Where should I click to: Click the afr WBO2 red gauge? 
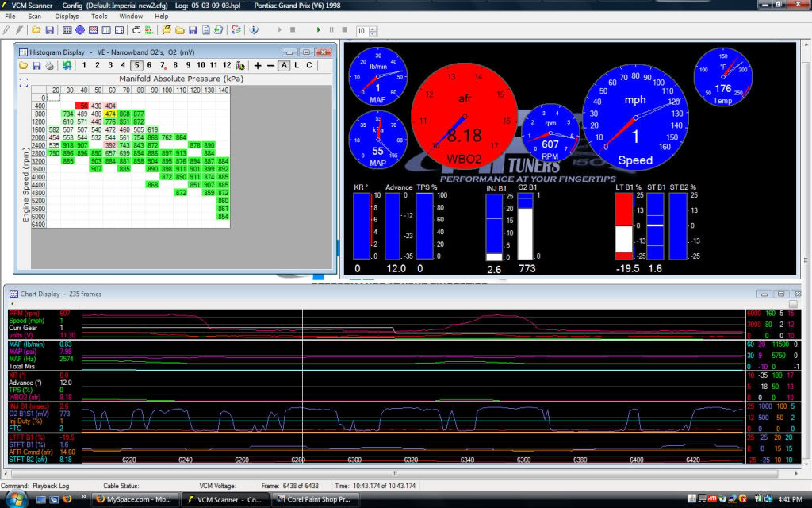click(465, 116)
